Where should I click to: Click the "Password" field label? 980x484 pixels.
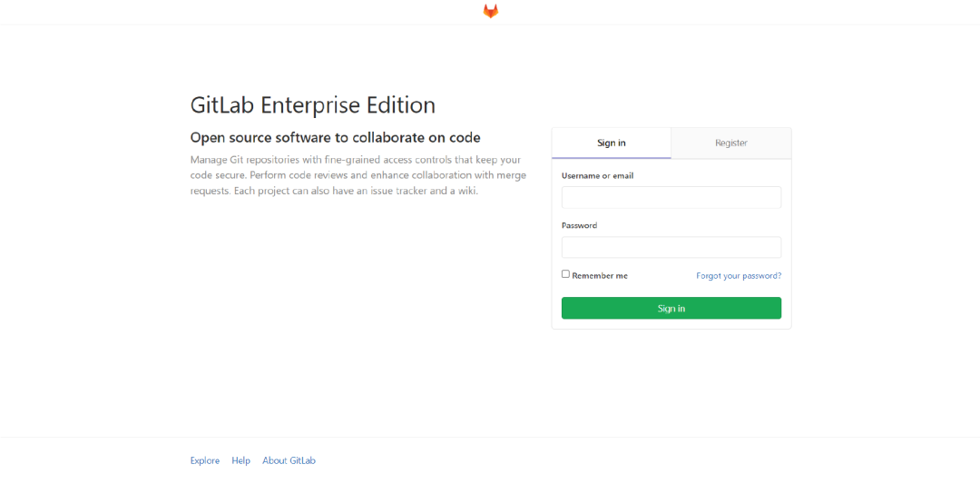point(579,226)
